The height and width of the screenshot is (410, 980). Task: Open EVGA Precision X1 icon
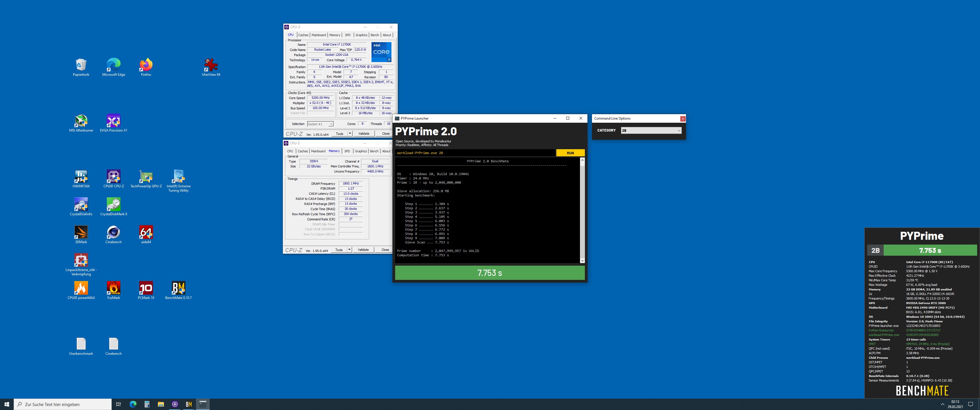coord(113,123)
